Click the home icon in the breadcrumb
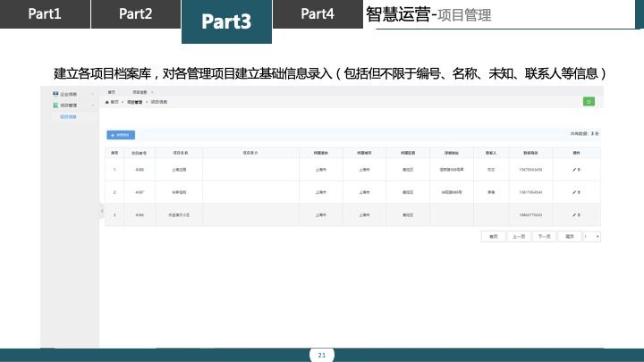644x362 pixels. tap(107, 102)
